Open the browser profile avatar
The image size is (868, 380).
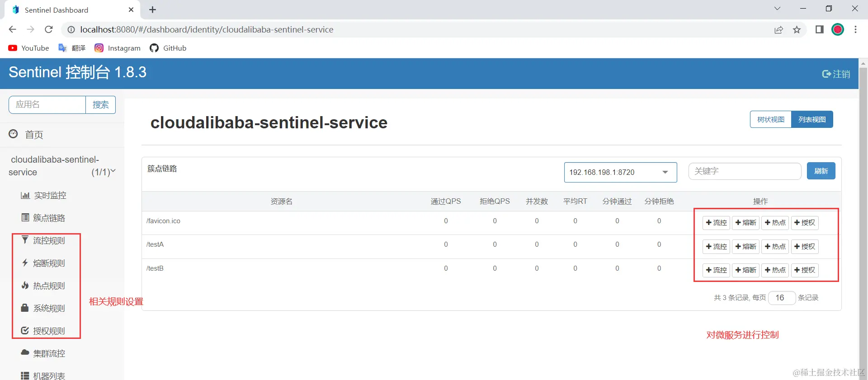click(838, 29)
